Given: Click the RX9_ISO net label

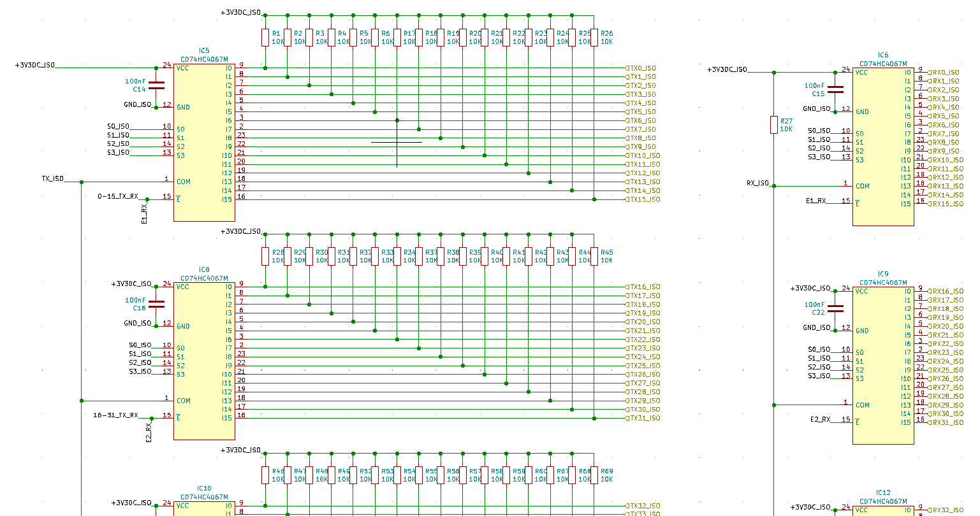Looking at the screenshot, I should coord(944,151).
